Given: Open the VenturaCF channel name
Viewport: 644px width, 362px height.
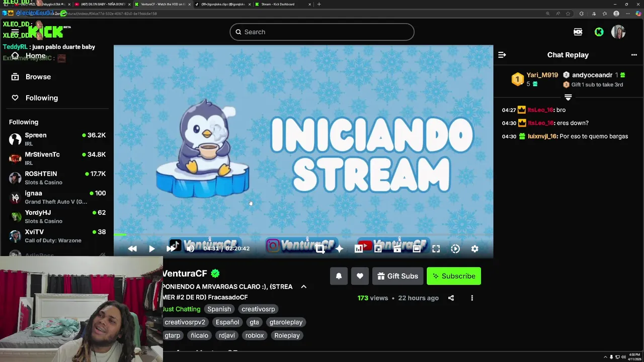Looking at the screenshot, I should (185, 274).
